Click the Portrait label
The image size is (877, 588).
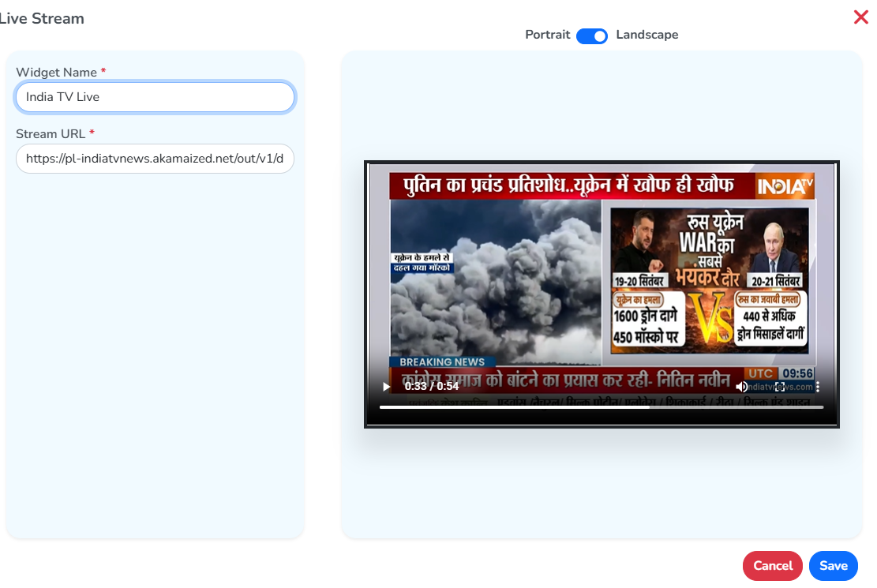547,35
